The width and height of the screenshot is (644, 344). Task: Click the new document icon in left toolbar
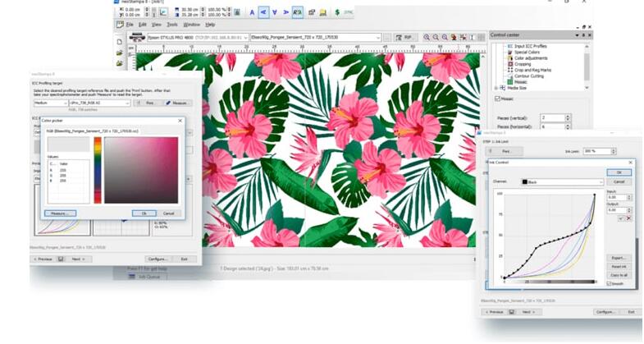coord(120,41)
